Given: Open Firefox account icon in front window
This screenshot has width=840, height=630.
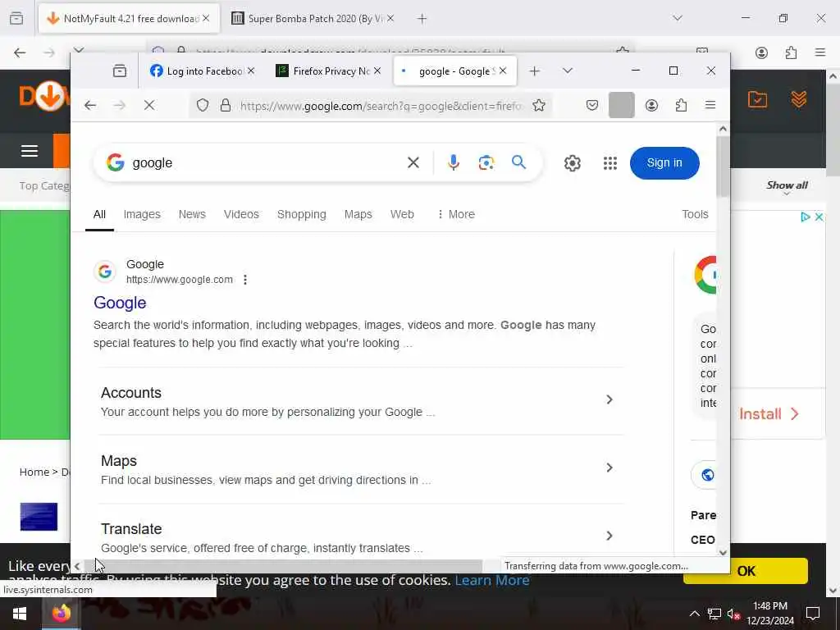Looking at the screenshot, I should [x=651, y=106].
